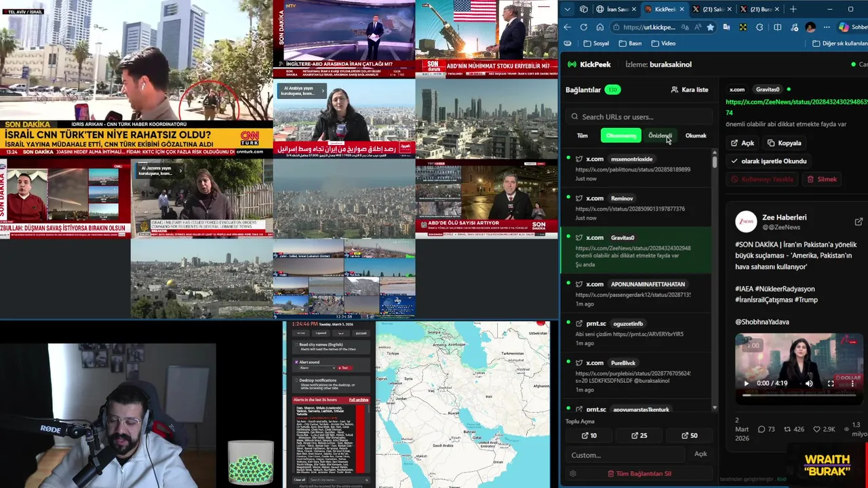Select the green Okunmamış filter tab
868x488 pixels.
tap(621, 136)
